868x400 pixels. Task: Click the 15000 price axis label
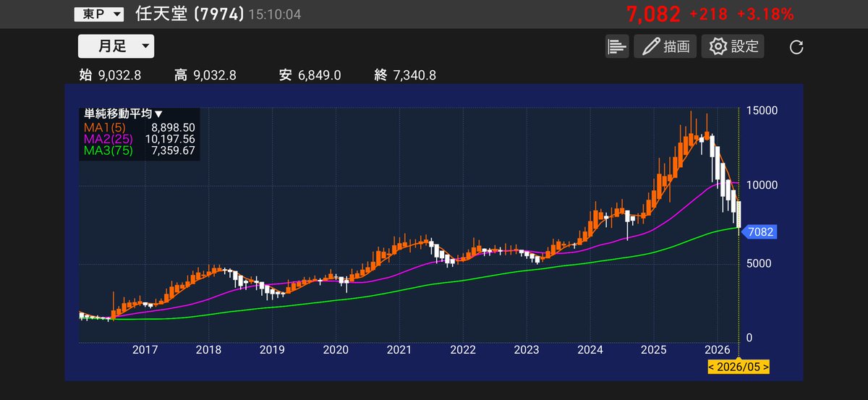point(762,111)
